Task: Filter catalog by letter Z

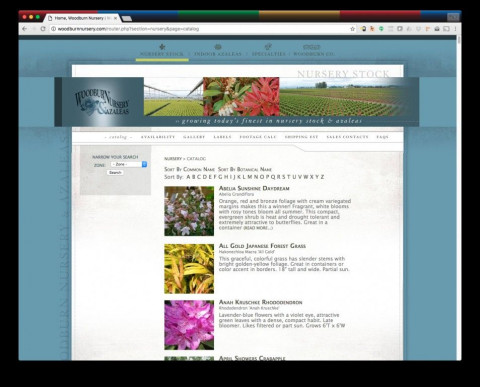Action: pos(322,177)
